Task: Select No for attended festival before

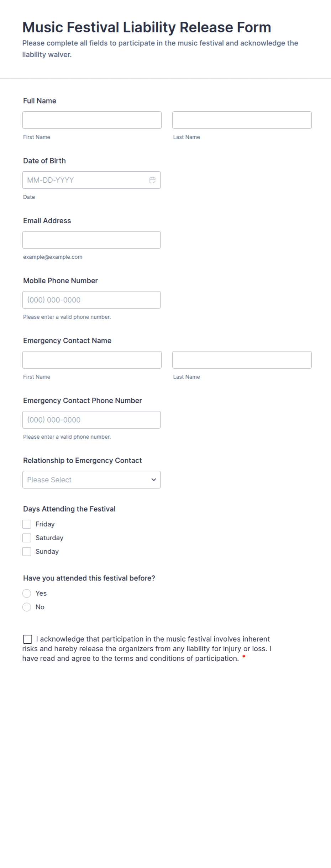Action: 27,607
